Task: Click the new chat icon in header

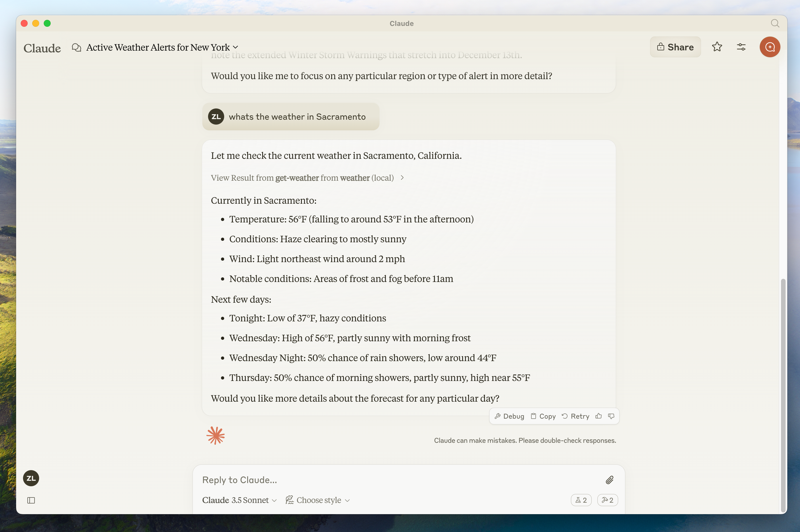Action: [769, 47]
